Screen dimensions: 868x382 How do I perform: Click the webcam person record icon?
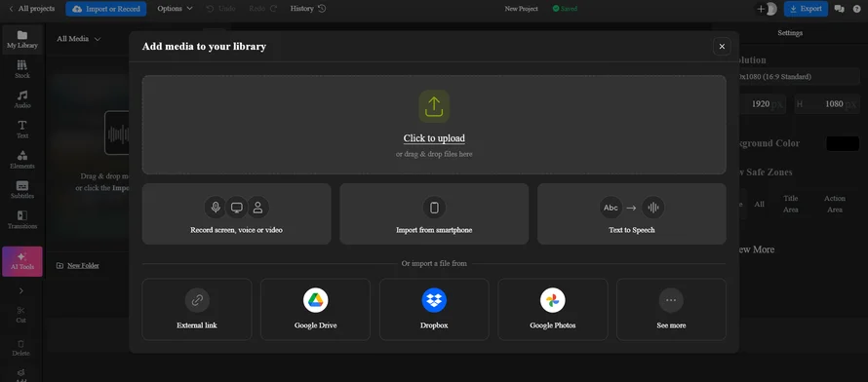click(258, 208)
